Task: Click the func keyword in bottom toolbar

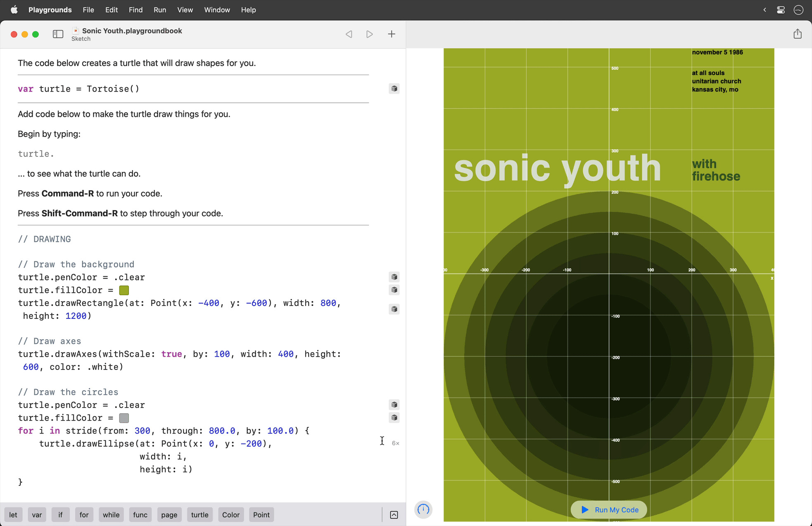Action: click(x=140, y=514)
